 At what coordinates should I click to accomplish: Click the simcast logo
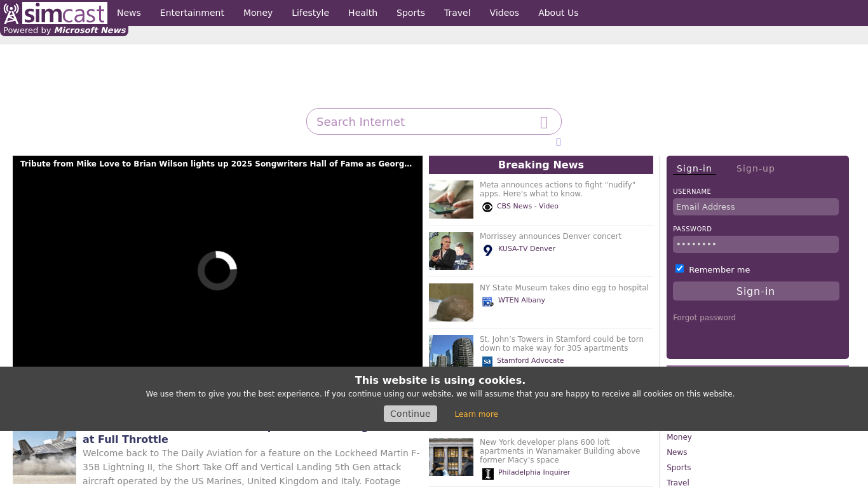point(55,13)
